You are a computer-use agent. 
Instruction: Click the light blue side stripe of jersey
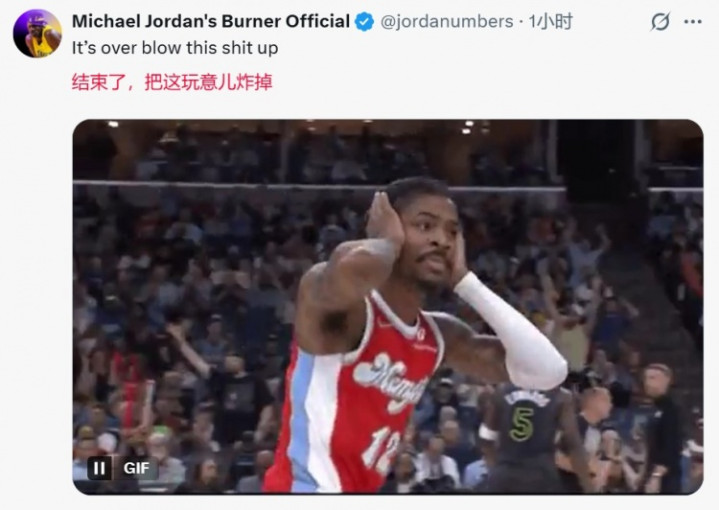click(301, 413)
